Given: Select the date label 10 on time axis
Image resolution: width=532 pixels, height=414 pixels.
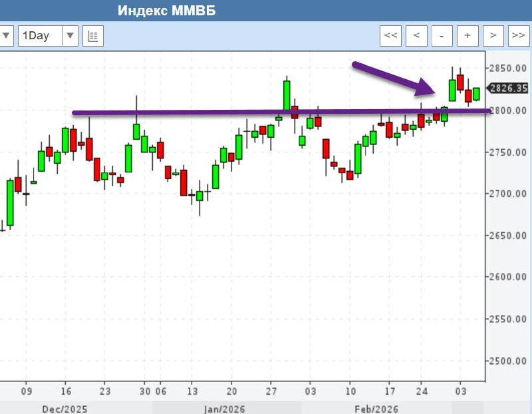Looking at the screenshot, I should point(350,391).
